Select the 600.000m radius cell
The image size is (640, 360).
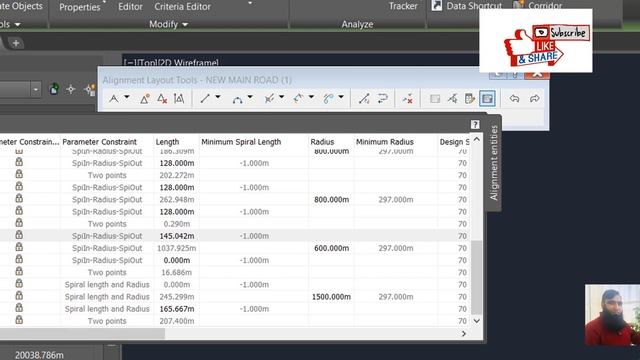click(x=331, y=248)
